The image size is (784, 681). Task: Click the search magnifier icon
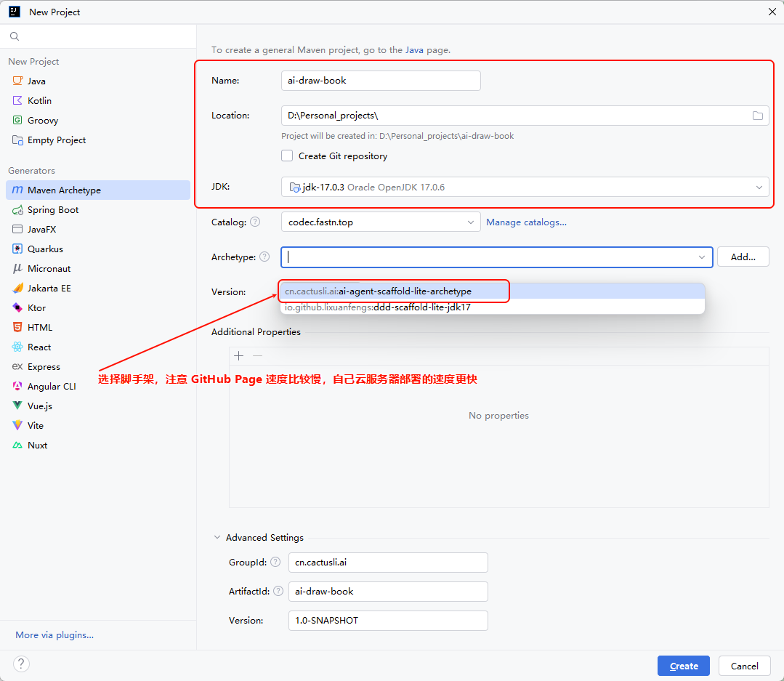click(x=15, y=36)
